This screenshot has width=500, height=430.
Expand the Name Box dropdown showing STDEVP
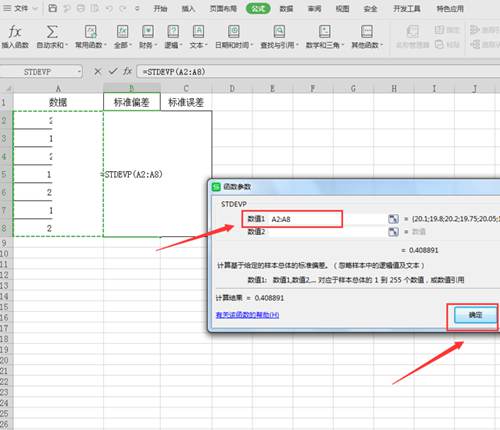coord(79,72)
